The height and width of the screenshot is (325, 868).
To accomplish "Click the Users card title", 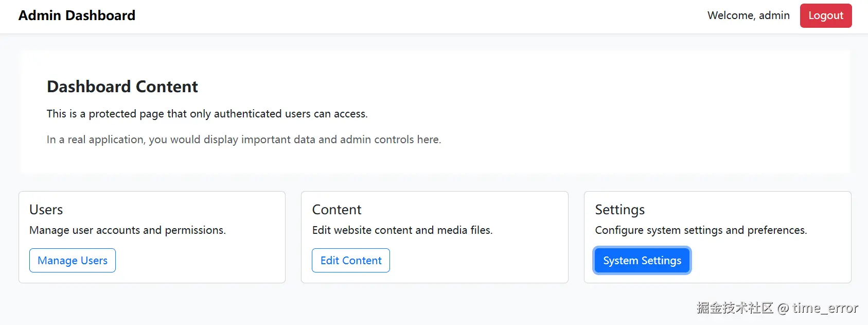I will pyautogui.click(x=46, y=210).
